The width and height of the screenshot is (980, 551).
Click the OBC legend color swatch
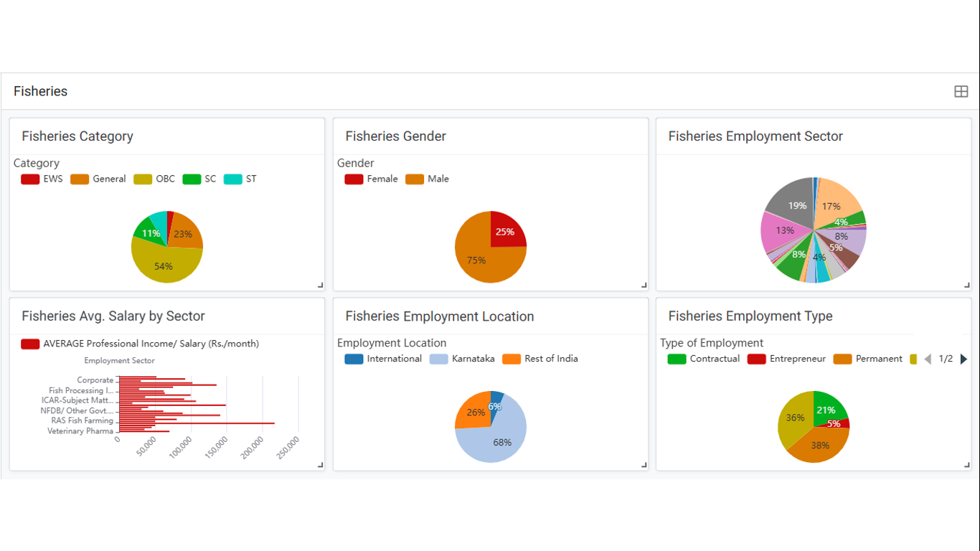[x=143, y=179]
